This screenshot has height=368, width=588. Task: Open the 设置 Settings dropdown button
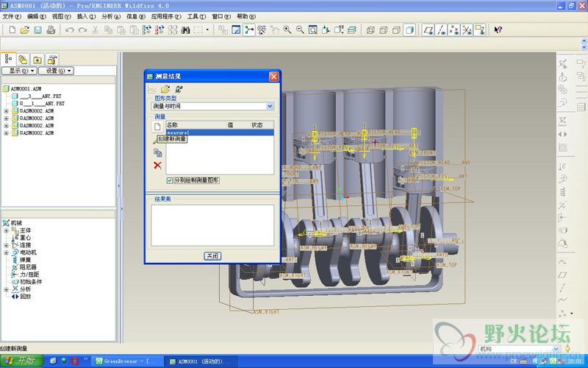[57, 71]
